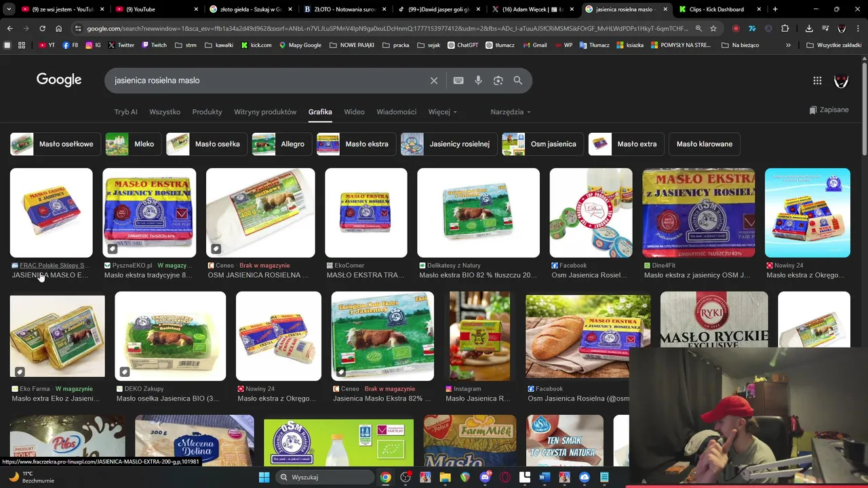The width and height of the screenshot is (868, 488).
Task: Open the Eko Farma butter image result
Action: click(57, 335)
